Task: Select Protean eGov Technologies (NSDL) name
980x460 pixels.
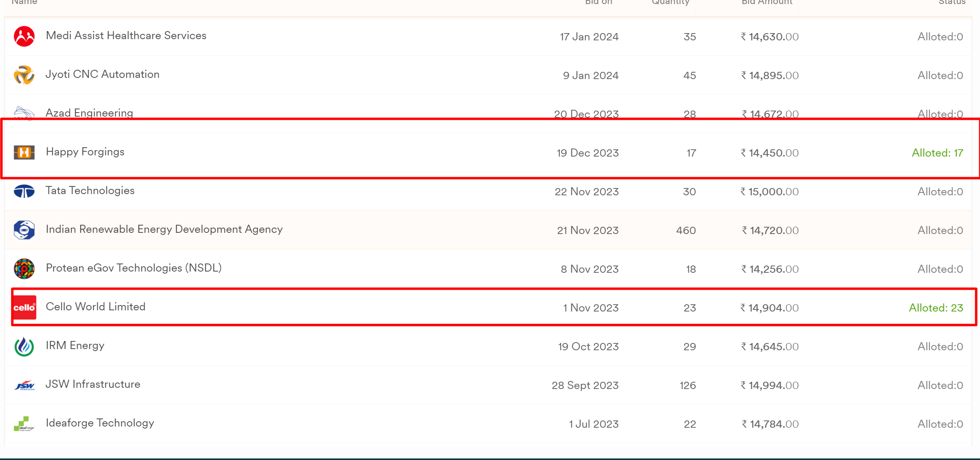Action: [x=134, y=268]
